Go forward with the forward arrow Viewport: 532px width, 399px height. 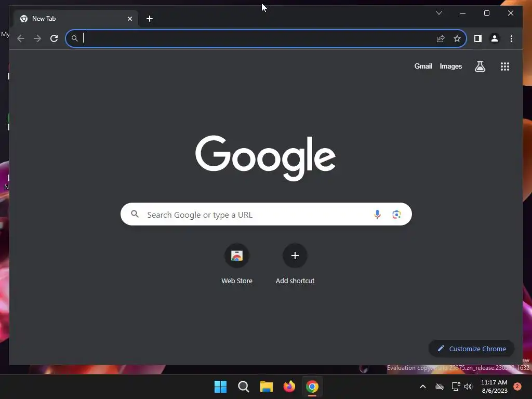(37, 38)
